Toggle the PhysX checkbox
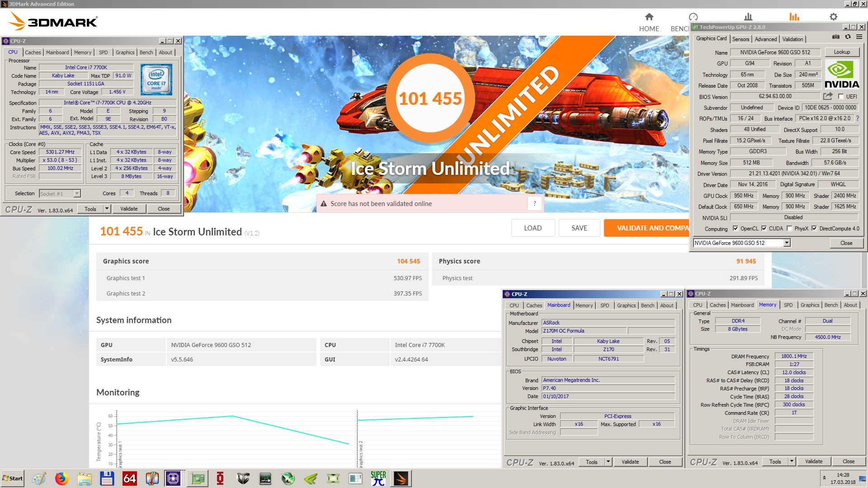This screenshot has width=868, height=488. (x=789, y=229)
